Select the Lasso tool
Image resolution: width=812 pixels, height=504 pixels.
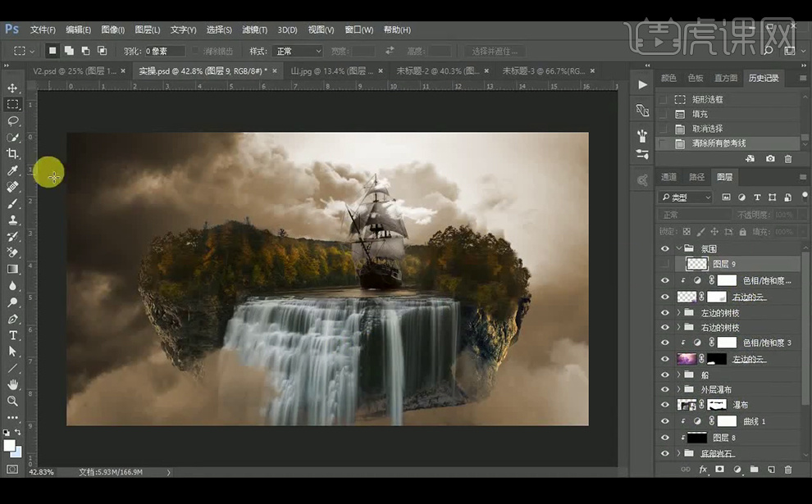click(x=12, y=120)
